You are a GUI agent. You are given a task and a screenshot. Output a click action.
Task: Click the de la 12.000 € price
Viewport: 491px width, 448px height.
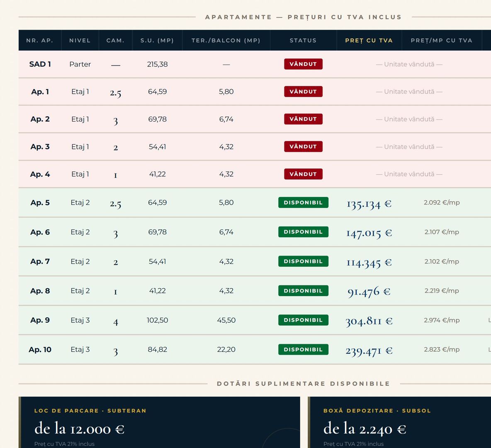(x=79, y=429)
